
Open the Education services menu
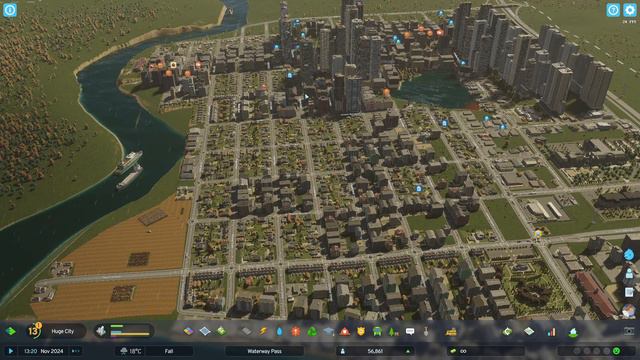click(x=328, y=331)
